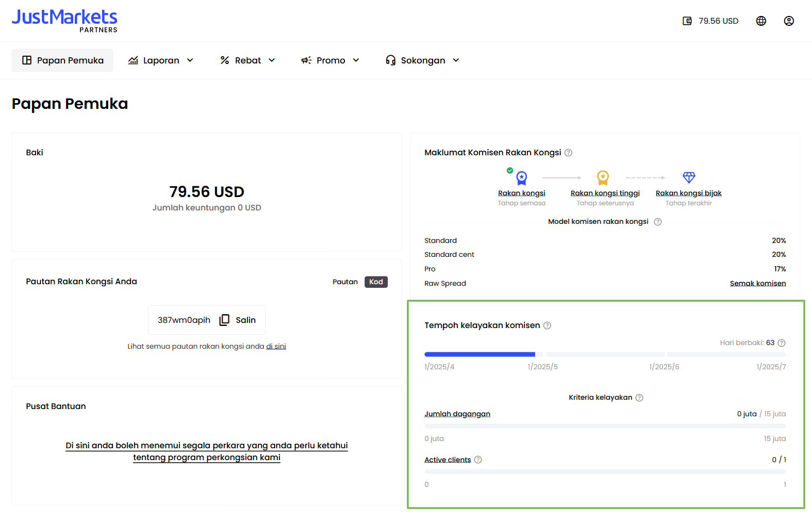Open the Sokongan menu
The height and width of the screenshot is (522, 812).
tap(422, 60)
